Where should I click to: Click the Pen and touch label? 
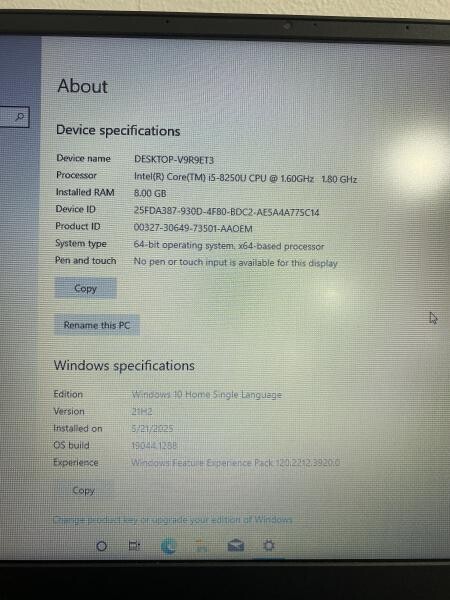pyautogui.click(x=85, y=261)
